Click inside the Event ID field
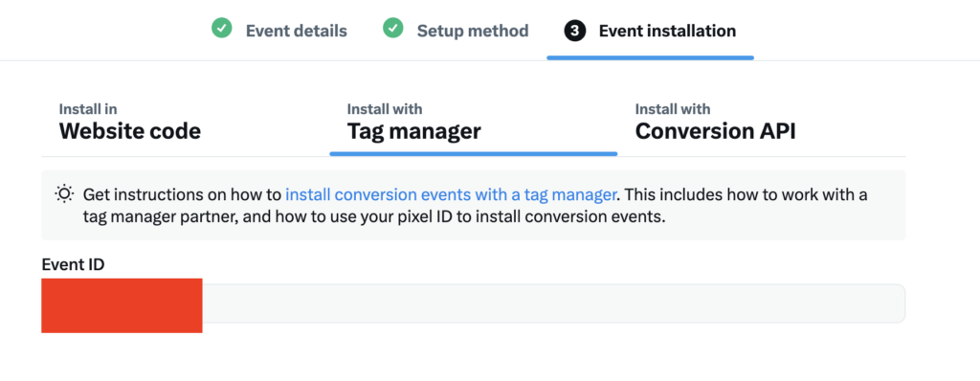The image size is (980, 381). pyautogui.click(x=473, y=303)
